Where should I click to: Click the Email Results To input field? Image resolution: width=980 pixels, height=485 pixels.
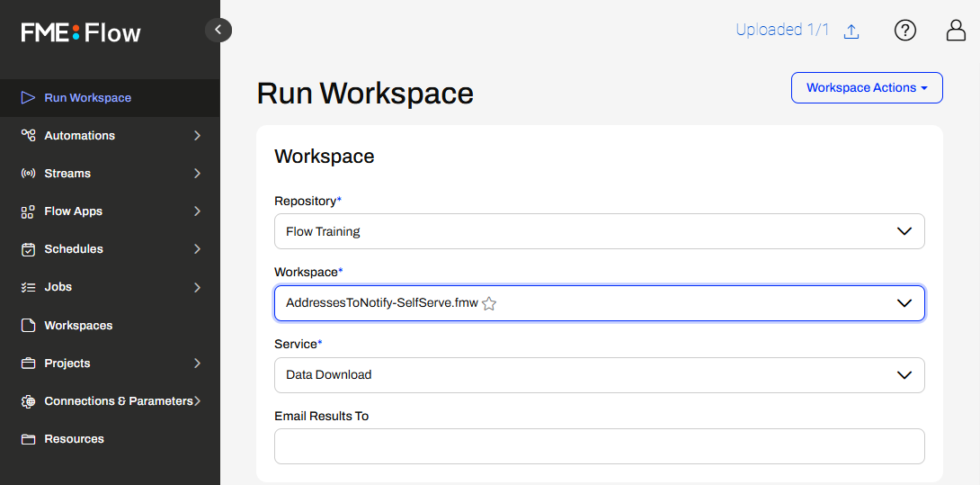600,446
